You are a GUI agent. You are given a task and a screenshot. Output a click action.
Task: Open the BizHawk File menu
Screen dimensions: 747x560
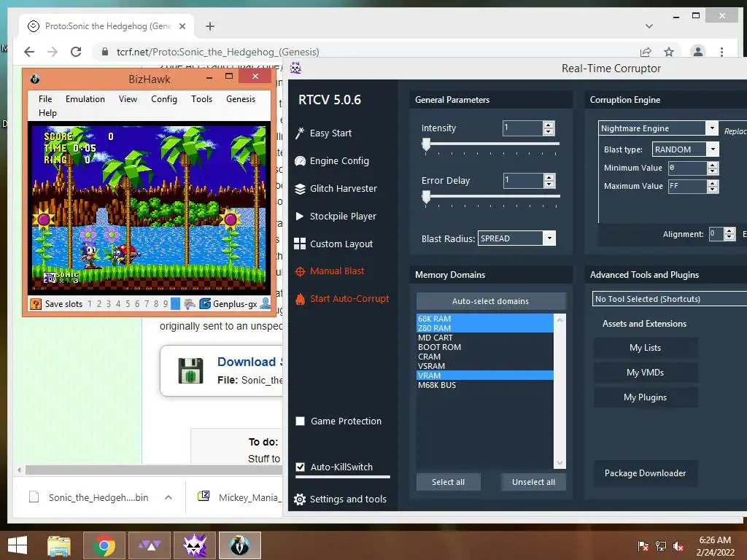click(x=45, y=99)
